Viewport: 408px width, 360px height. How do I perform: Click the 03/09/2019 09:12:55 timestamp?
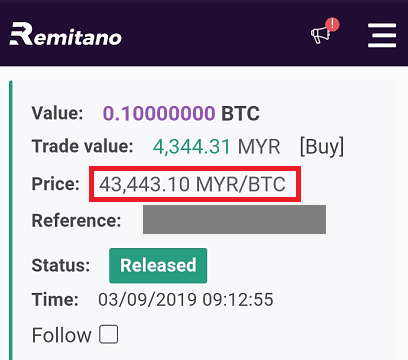pos(186,299)
